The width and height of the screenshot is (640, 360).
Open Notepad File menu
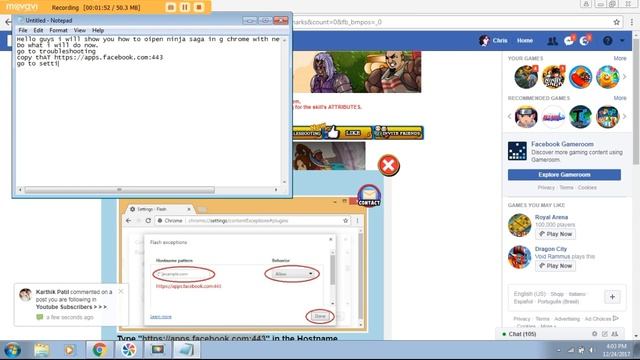[x=23, y=30]
